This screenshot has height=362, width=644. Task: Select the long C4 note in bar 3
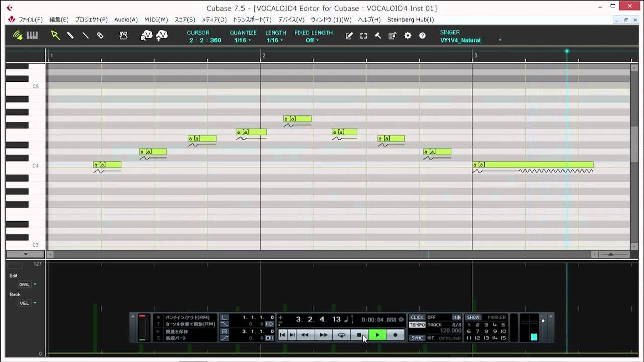pyautogui.click(x=533, y=165)
